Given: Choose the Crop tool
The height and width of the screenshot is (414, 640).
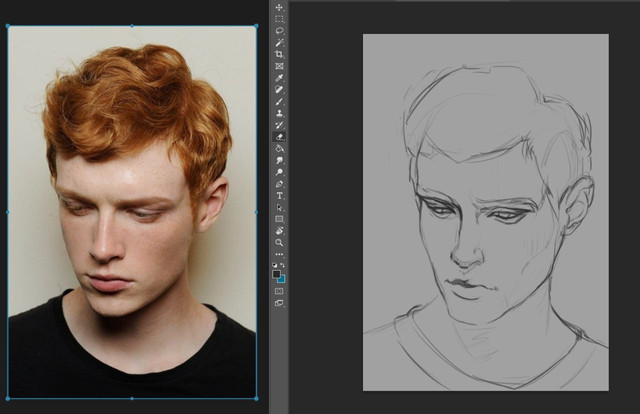Looking at the screenshot, I should pos(279,54).
